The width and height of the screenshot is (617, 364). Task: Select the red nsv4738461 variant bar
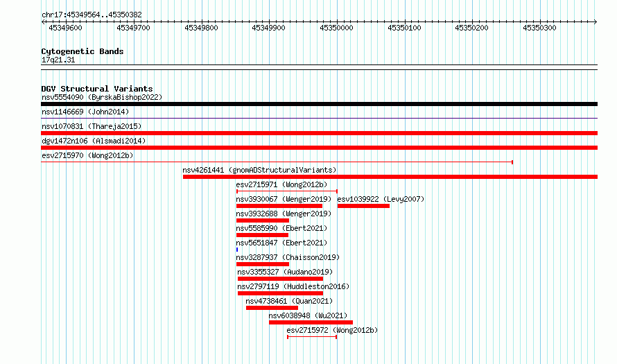click(x=272, y=308)
